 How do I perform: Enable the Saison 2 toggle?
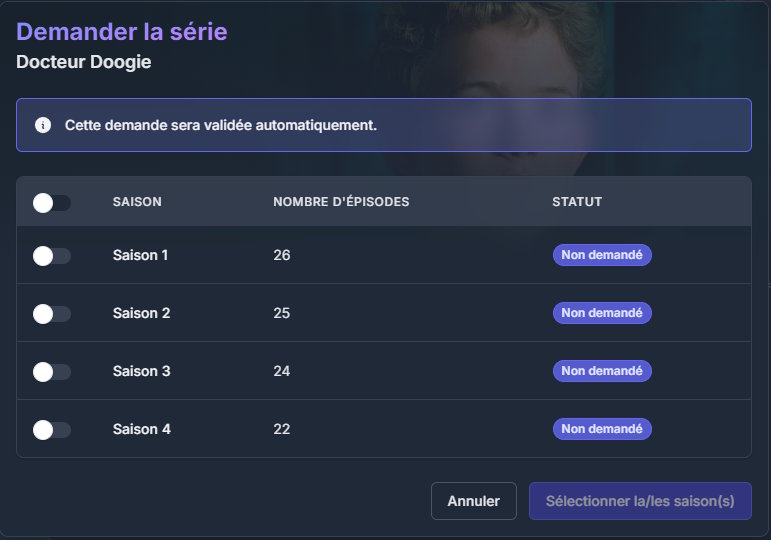52,314
